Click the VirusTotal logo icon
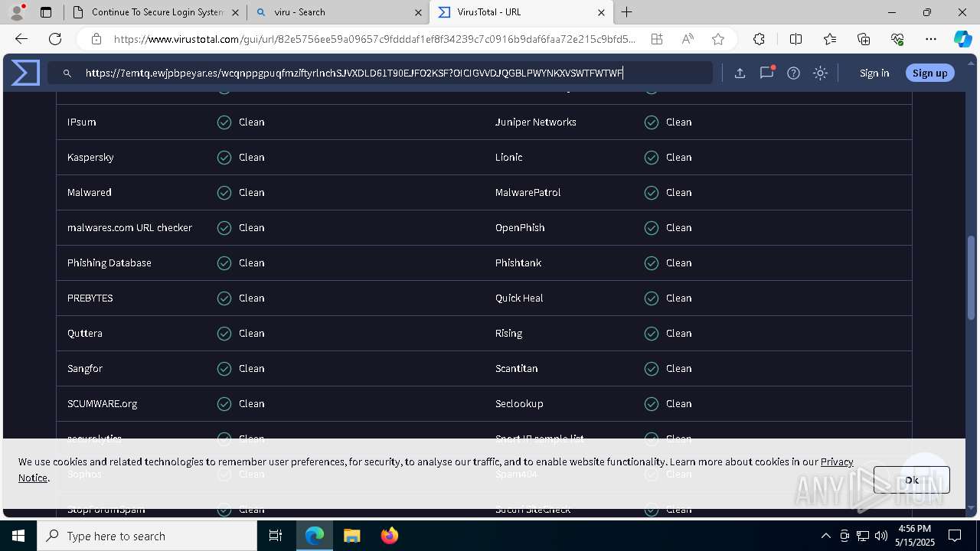The height and width of the screenshot is (551, 980). 25,73
